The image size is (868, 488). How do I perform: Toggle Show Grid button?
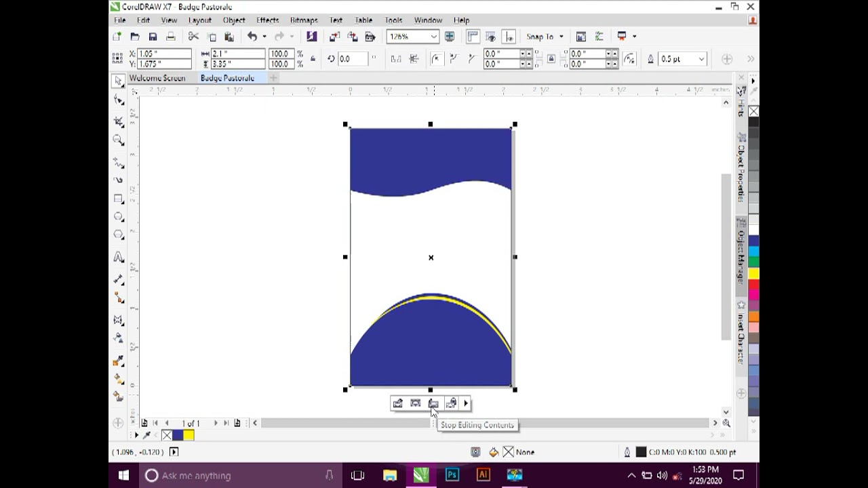coord(490,37)
